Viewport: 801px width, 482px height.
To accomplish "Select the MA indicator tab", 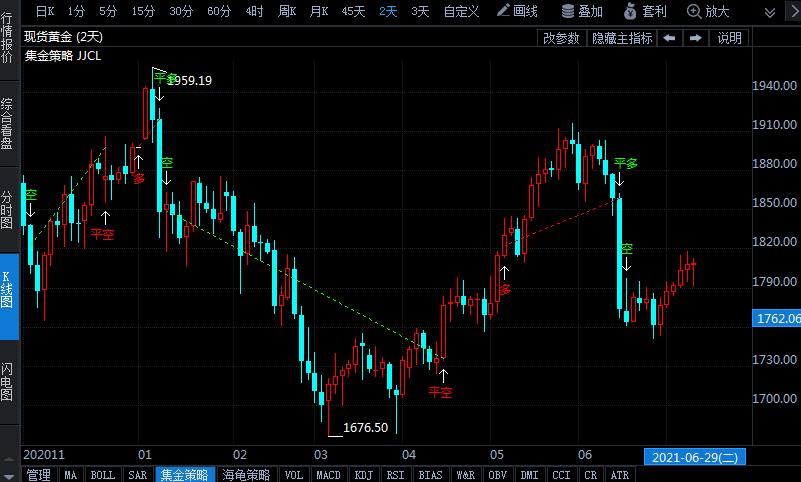I will click(x=70, y=475).
